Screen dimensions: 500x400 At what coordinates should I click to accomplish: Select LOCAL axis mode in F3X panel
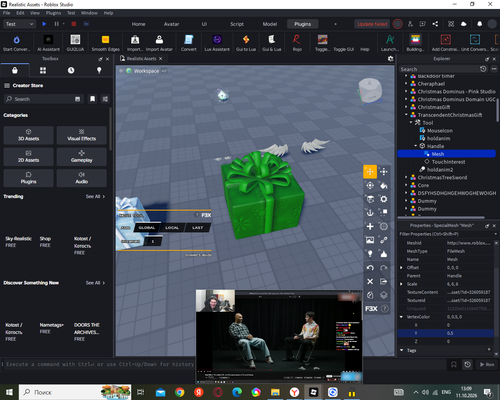click(172, 228)
